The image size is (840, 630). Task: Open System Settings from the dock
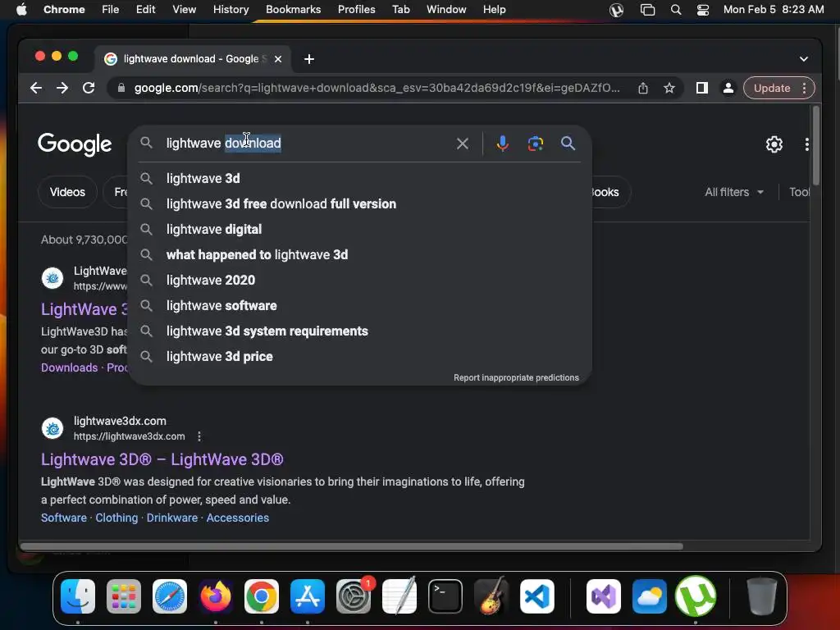[354, 596]
